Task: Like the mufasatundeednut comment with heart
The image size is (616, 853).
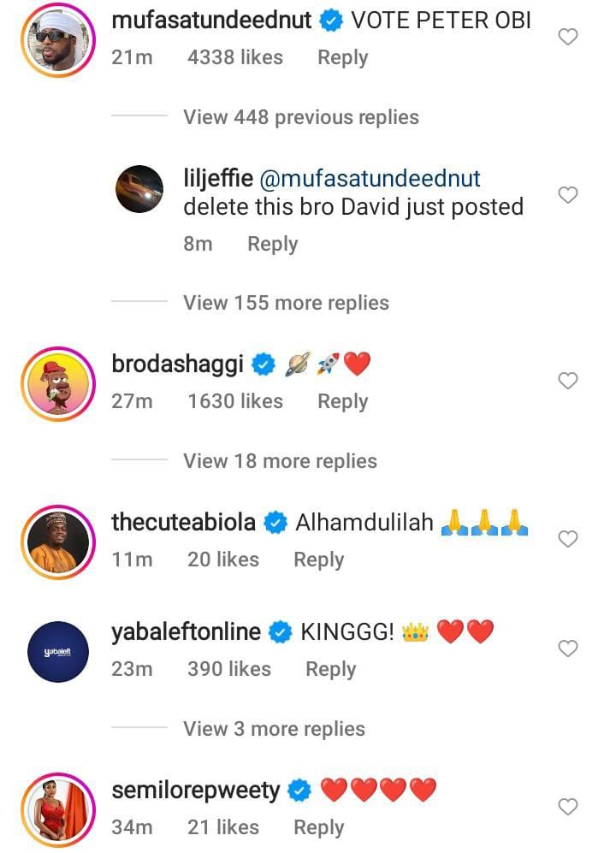Action: [x=567, y=37]
